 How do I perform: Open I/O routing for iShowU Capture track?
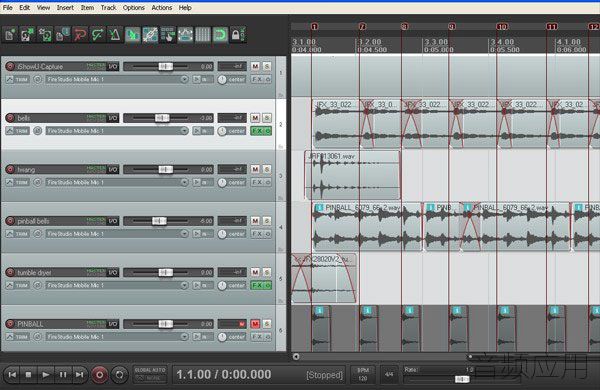click(x=113, y=66)
